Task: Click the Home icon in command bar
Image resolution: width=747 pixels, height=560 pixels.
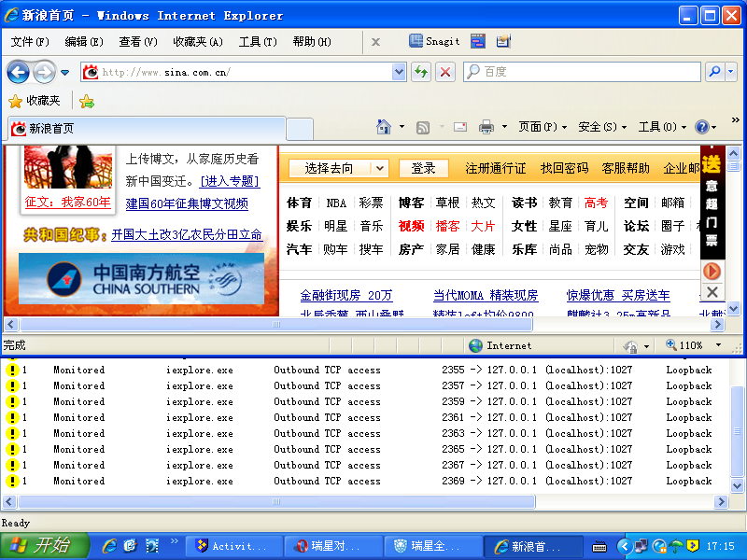Action: pyautogui.click(x=383, y=127)
